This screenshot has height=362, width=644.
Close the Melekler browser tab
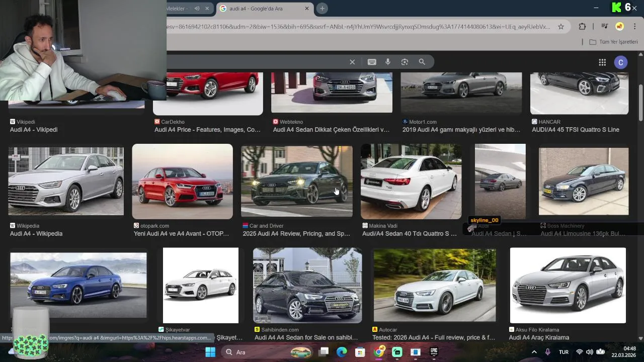pyautogui.click(x=207, y=9)
